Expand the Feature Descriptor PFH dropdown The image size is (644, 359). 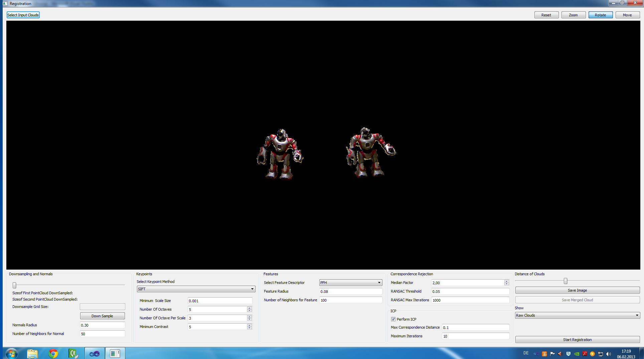pyautogui.click(x=350, y=283)
